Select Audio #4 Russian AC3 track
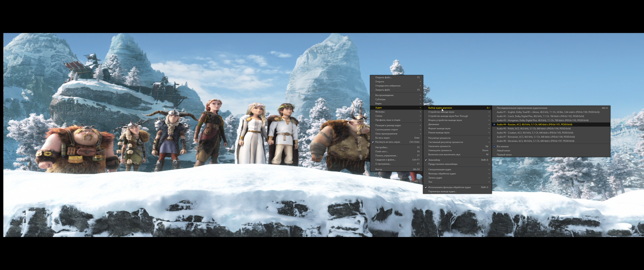Image resolution: width=644 pixels, height=270 pixels. 551,124
